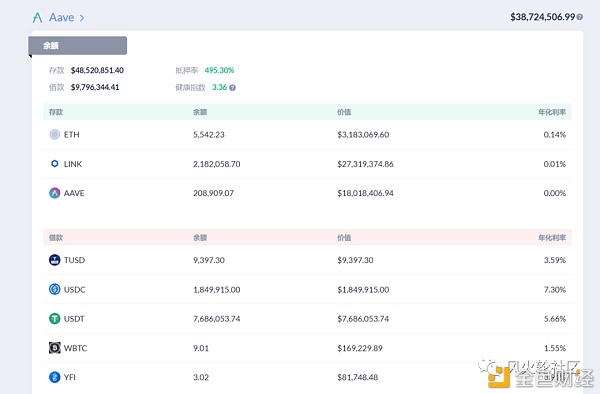Viewport: 600px width, 394px height.
Task: Select the 余额 tab
Action: click(x=78, y=46)
